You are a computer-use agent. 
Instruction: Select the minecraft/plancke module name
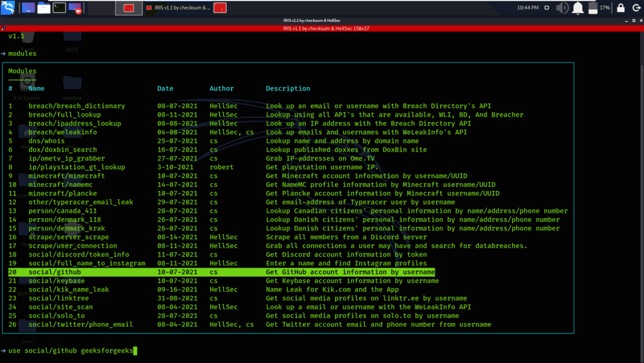point(62,193)
